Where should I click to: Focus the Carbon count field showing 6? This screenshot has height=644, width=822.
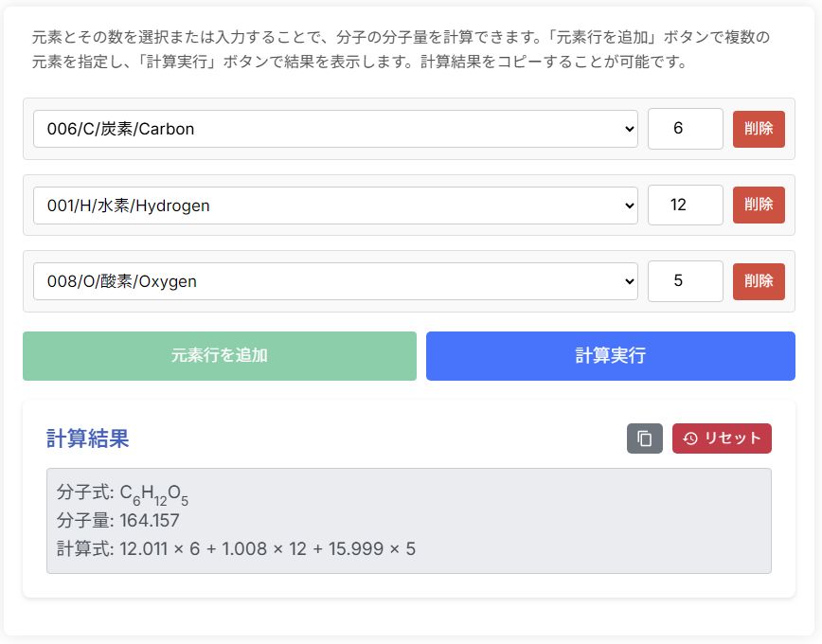point(685,129)
